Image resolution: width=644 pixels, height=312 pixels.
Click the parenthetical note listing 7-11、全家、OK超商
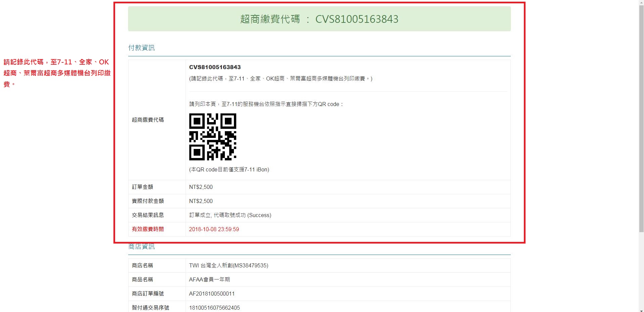281,79
